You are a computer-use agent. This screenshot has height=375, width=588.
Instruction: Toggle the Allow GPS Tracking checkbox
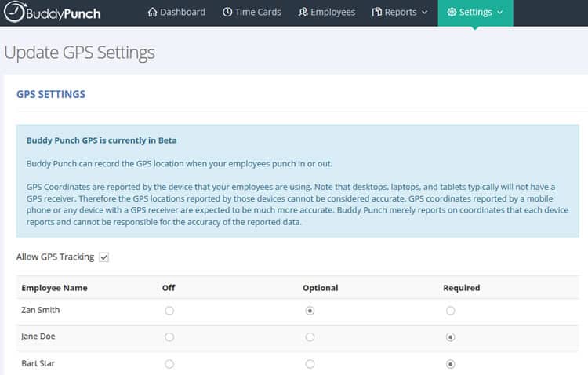pos(103,257)
